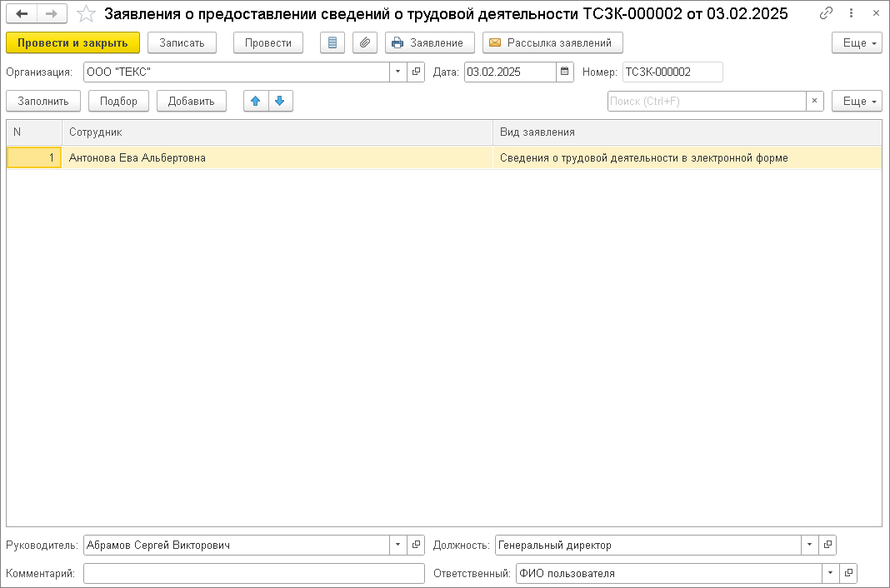Click Ответственный field ФИО пользователя
Screen dimensions: 890x588
(668, 573)
